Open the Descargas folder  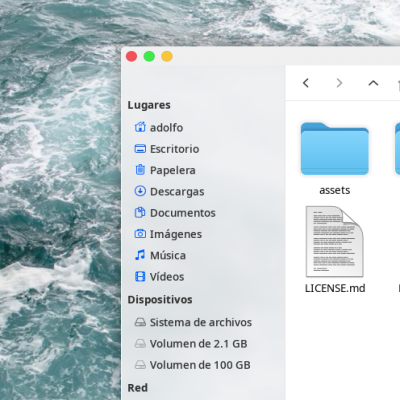pos(169,191)
